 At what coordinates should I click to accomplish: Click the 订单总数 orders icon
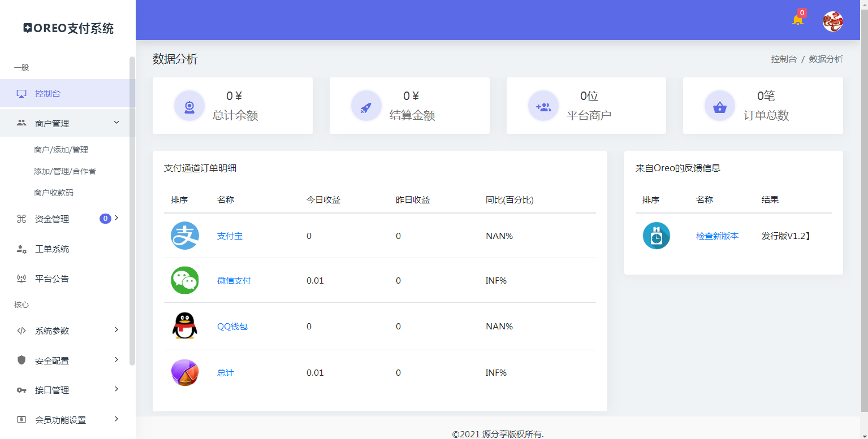720,105
